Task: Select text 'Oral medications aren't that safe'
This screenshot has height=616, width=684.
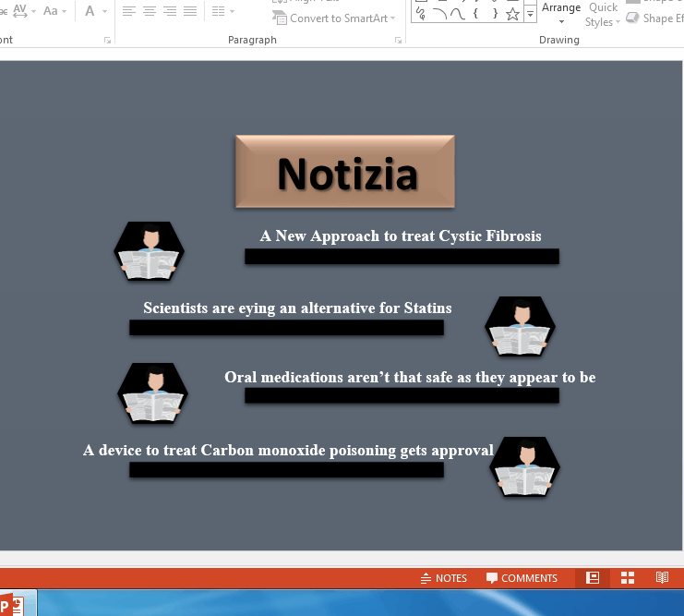Action: (340, 377)
